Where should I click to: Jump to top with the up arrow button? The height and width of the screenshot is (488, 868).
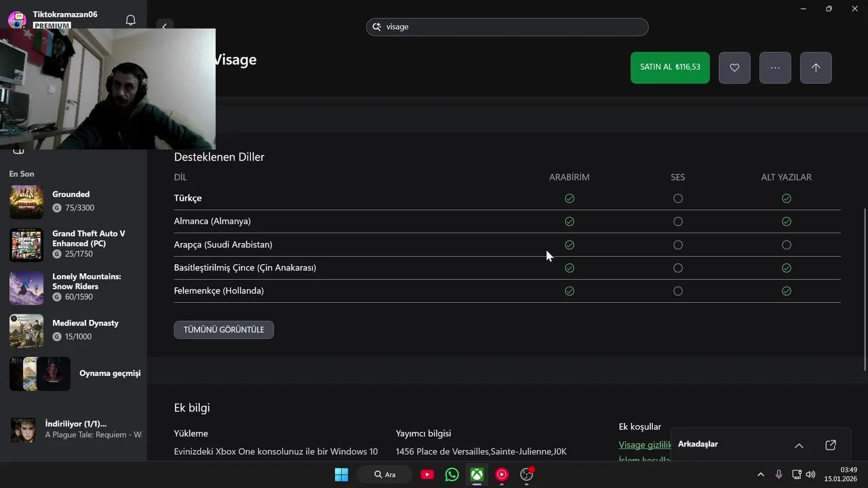pyautogui.click(x=816, y=68)
